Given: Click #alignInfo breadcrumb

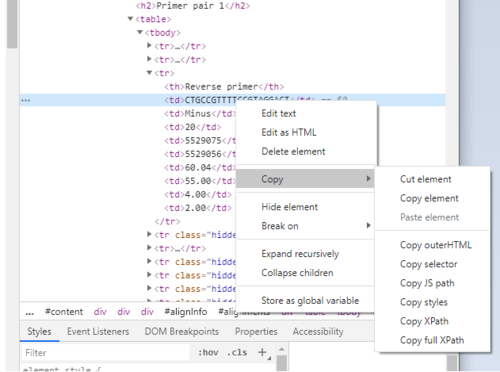Looking at the screenshot, I should pos(186,312).
